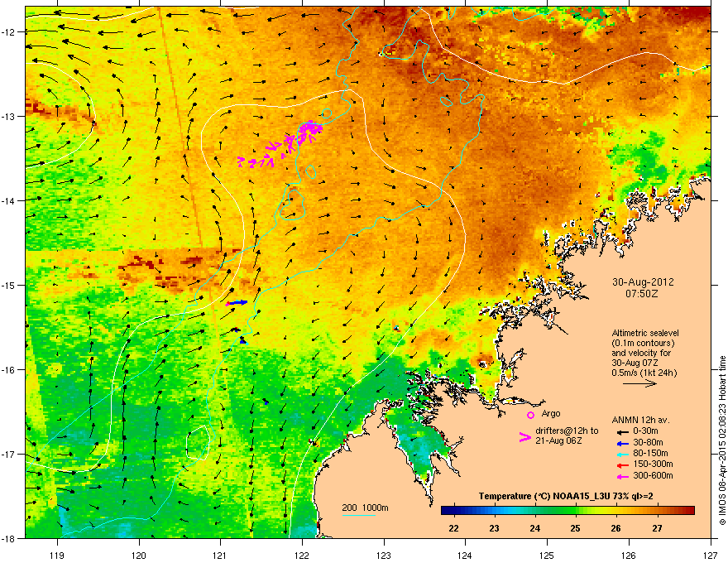Select the red 150-300m arrow legend symbol
728x563 pixels.
click(622, 465)
